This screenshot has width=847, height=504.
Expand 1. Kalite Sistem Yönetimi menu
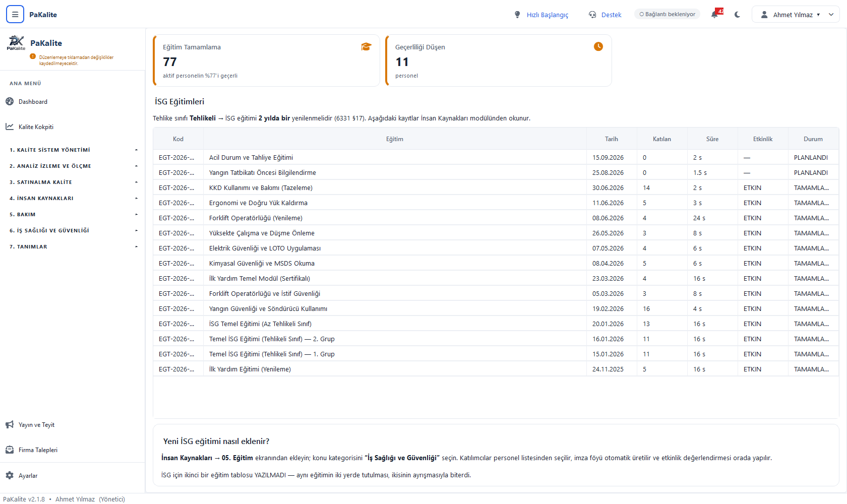pos(73,150)
